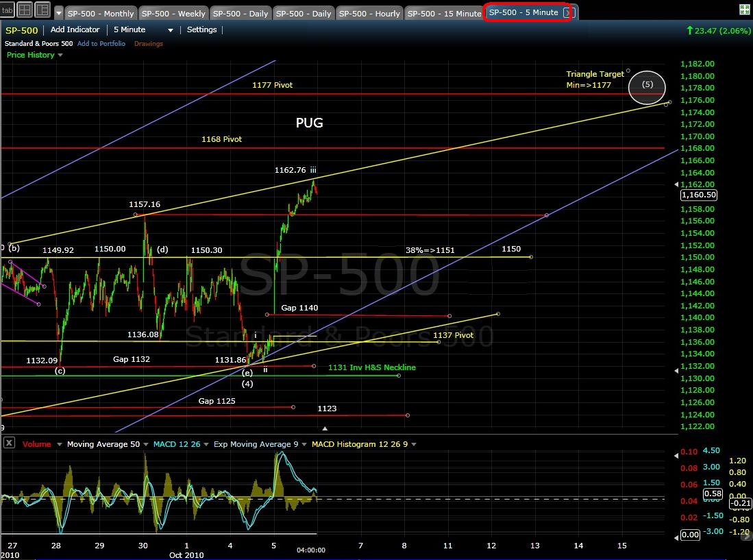This screenshot has height=560, width=753.
Task: Switch to the SP-500 - 15 Minute tab
Action: point(444,14)
